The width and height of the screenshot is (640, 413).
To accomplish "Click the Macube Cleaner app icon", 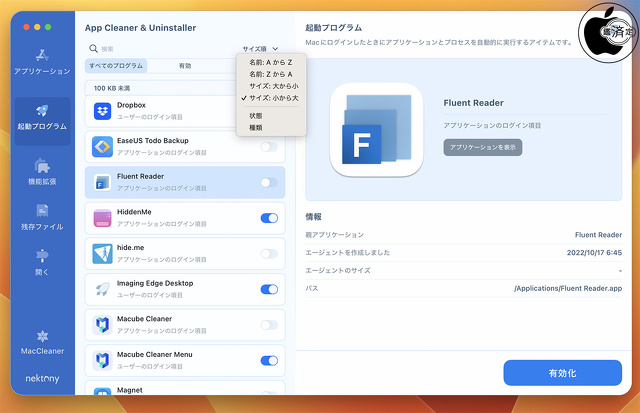I will click(x=102, y=325).
